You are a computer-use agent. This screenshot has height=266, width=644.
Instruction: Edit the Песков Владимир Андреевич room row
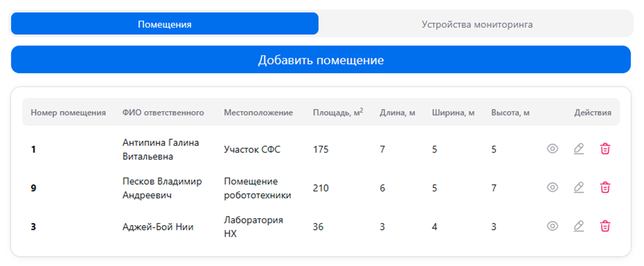[x=579, y=187]
